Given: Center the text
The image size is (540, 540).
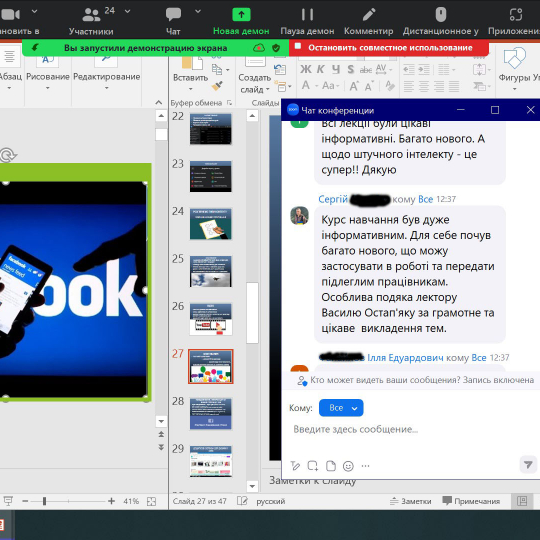Looking at the screenshot, I should [424, 86].
